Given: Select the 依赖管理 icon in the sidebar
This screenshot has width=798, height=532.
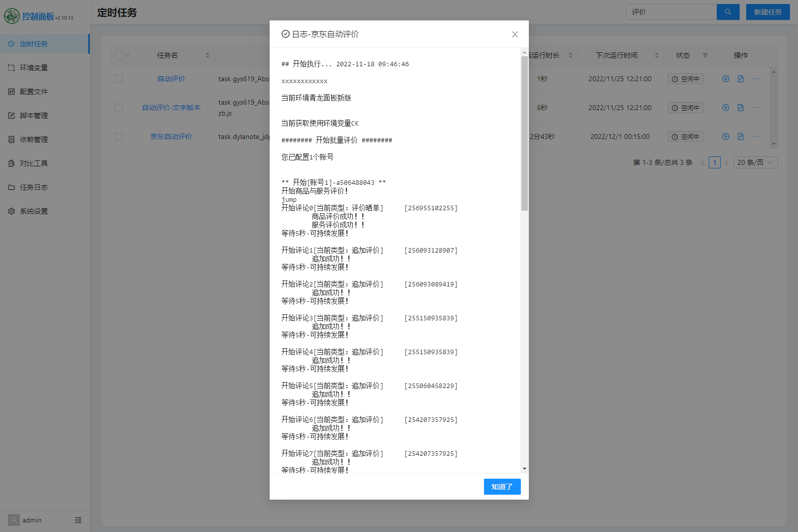Looking at the screenshot, I should pos(11,139).
